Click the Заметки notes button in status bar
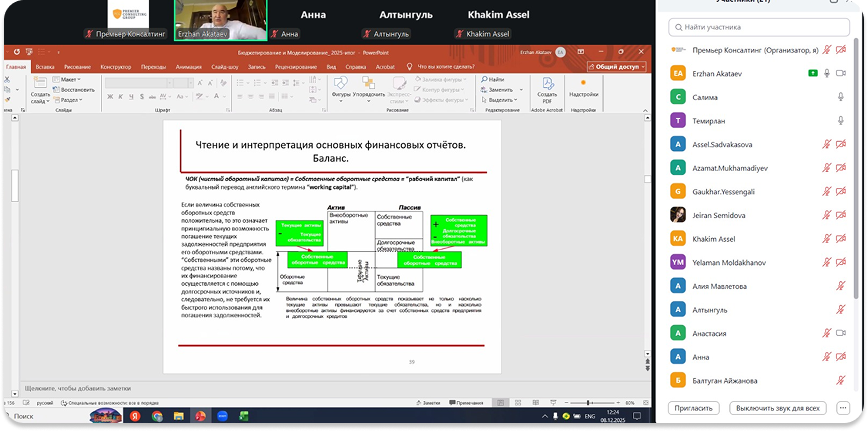The image size is (868, 431). (427, 403)
